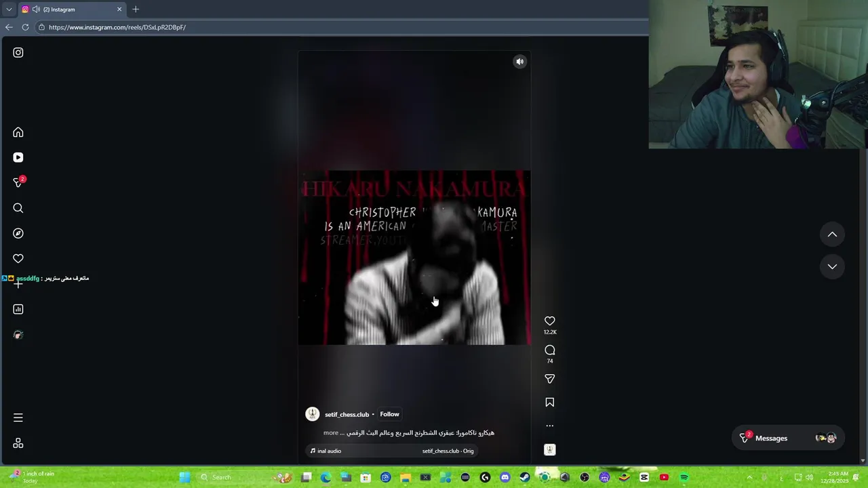Open OBS Studio from taskbar

(x=585, y=477)
